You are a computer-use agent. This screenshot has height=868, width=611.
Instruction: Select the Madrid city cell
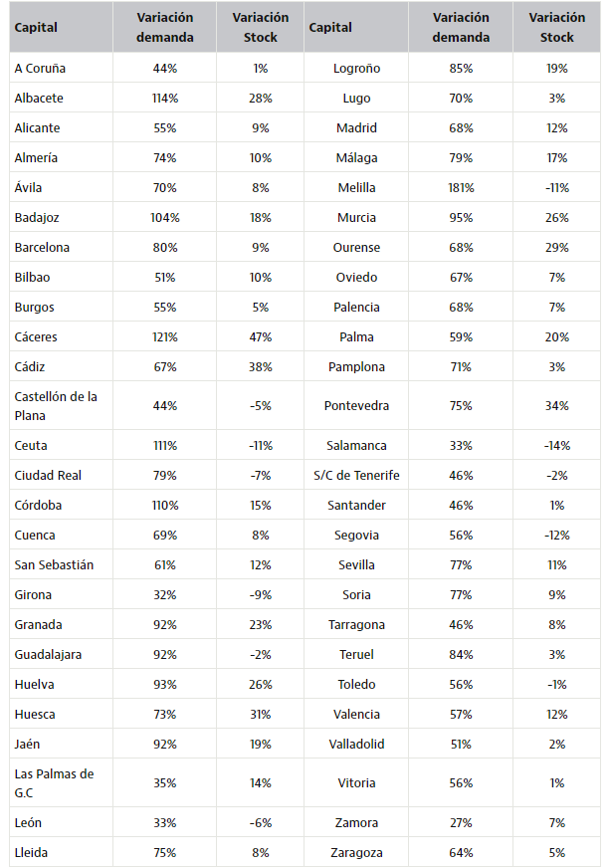(356, 127)
